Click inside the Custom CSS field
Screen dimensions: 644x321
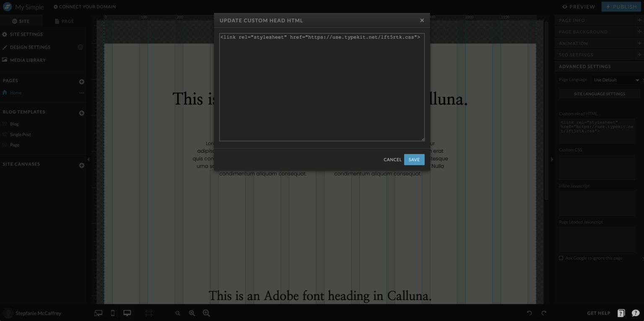click(x=597, y=167)
